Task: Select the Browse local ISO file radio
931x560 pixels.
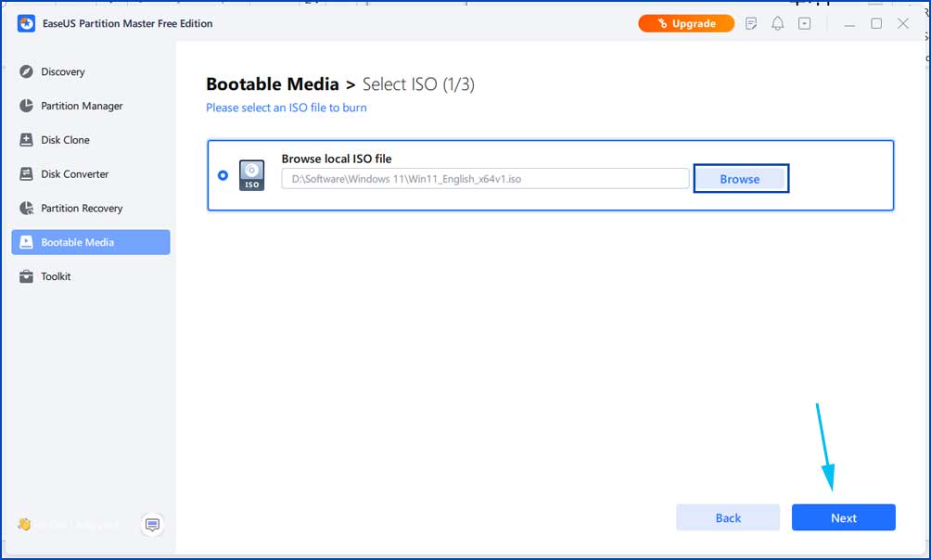Action: click(223, 175)
